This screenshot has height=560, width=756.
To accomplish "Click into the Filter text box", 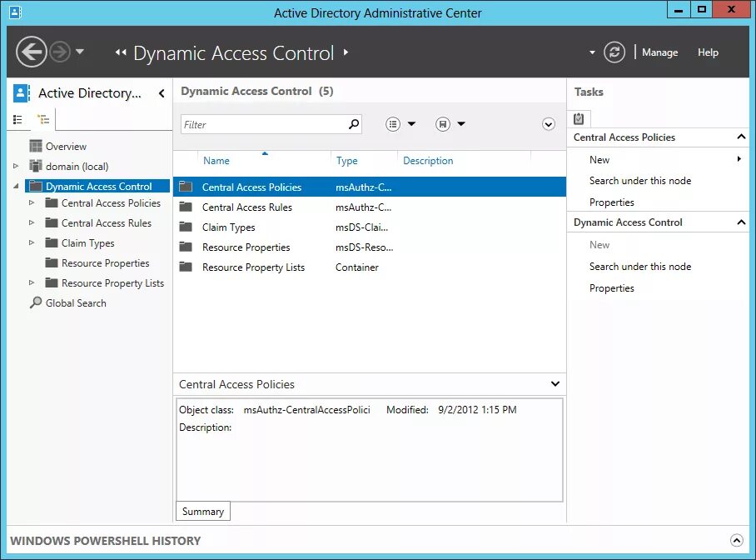I will pos(264,124).
